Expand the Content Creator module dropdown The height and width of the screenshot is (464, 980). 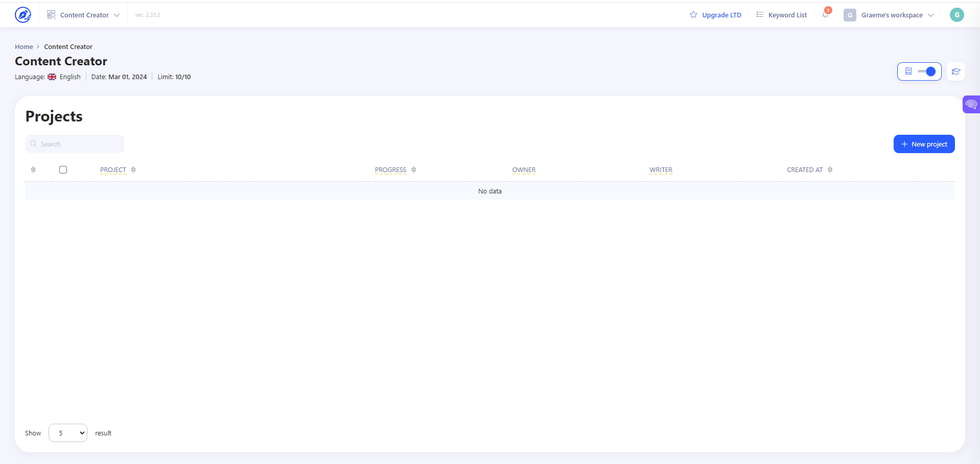[x=117, y=15]
